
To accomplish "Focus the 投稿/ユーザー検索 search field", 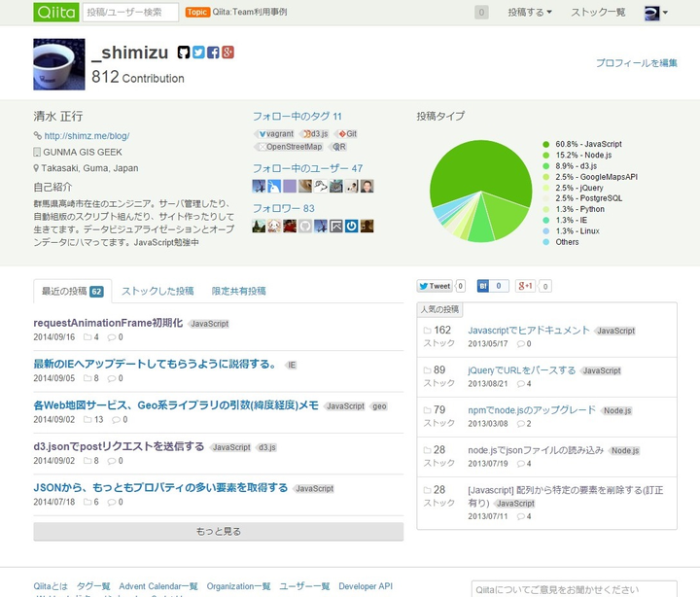I will (130, 12).
